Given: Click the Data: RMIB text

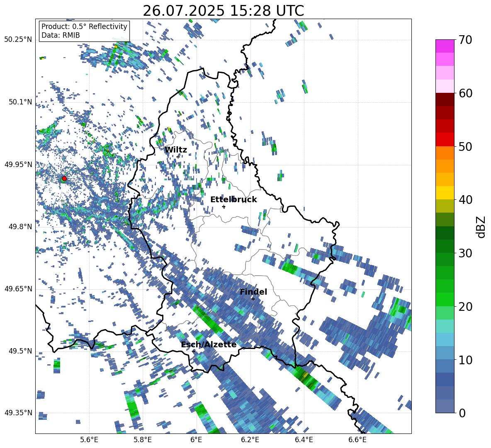Looking at the screenshot, I should coord(61,35).
